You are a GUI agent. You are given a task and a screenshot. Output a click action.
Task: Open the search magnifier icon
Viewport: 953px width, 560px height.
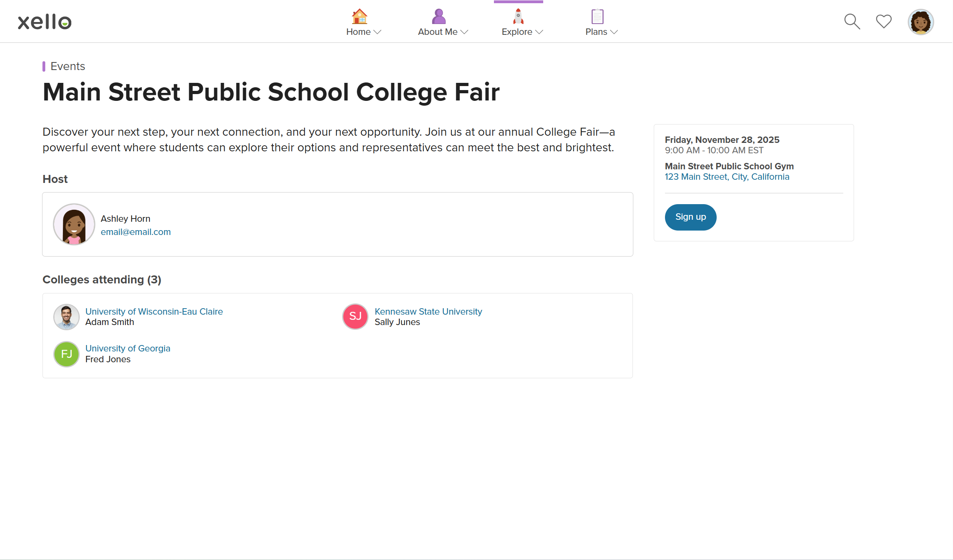(x=852, y=21)
